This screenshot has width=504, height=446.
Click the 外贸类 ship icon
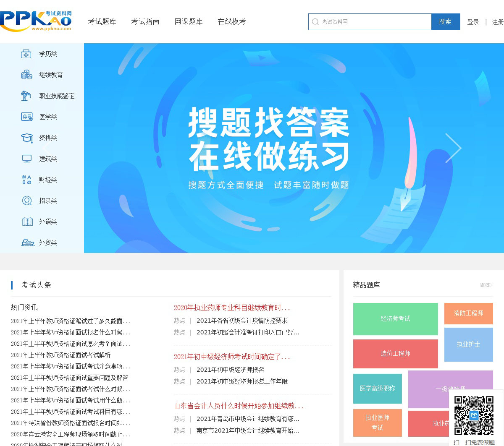point(28,243)
